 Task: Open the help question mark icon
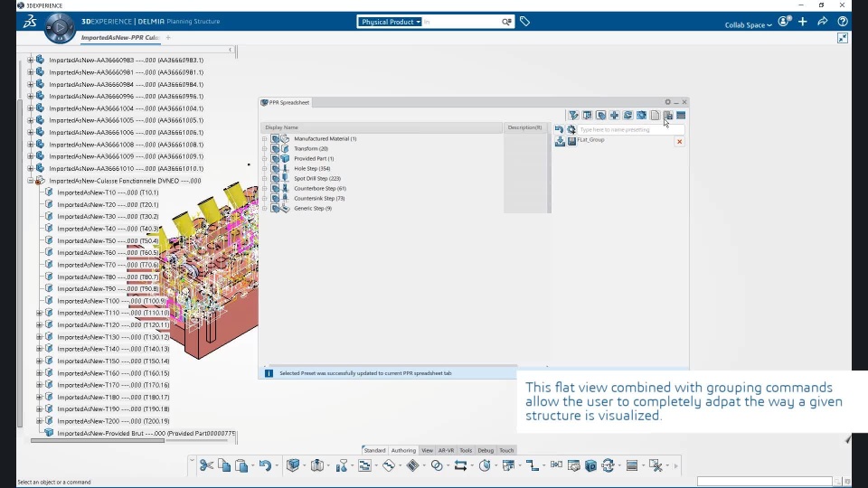(x=843, y=22)
